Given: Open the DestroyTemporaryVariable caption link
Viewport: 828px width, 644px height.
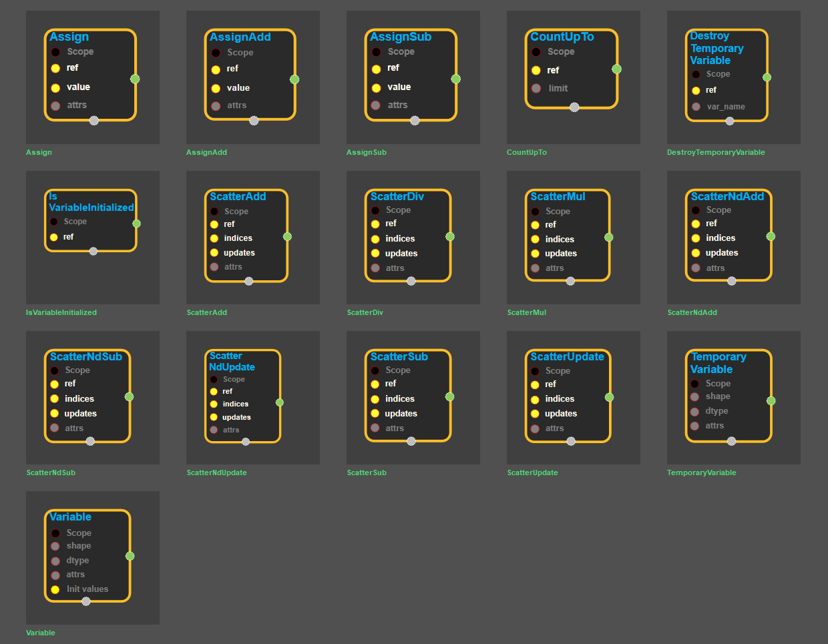Looking at the screenshot, I should pyautogui.click(x=715, y=152).
